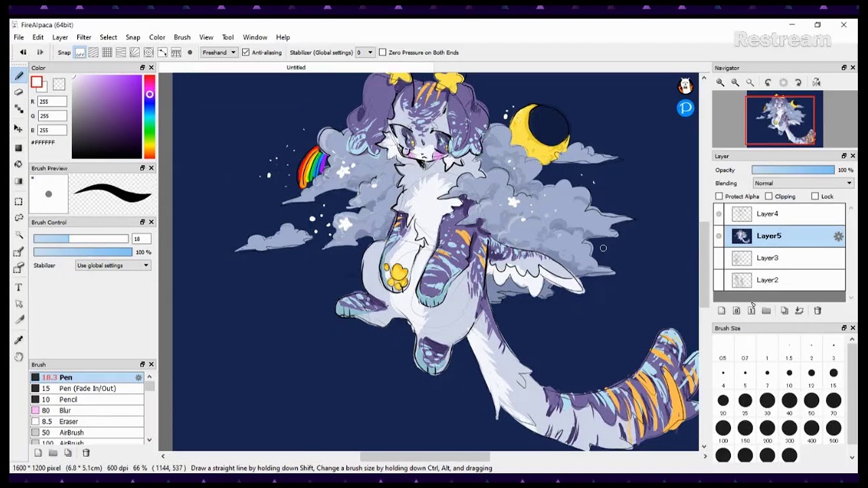Select the transparent color swatch
Image resolution: width=868 pixels, height=488 pixels.
coord(59,84)
